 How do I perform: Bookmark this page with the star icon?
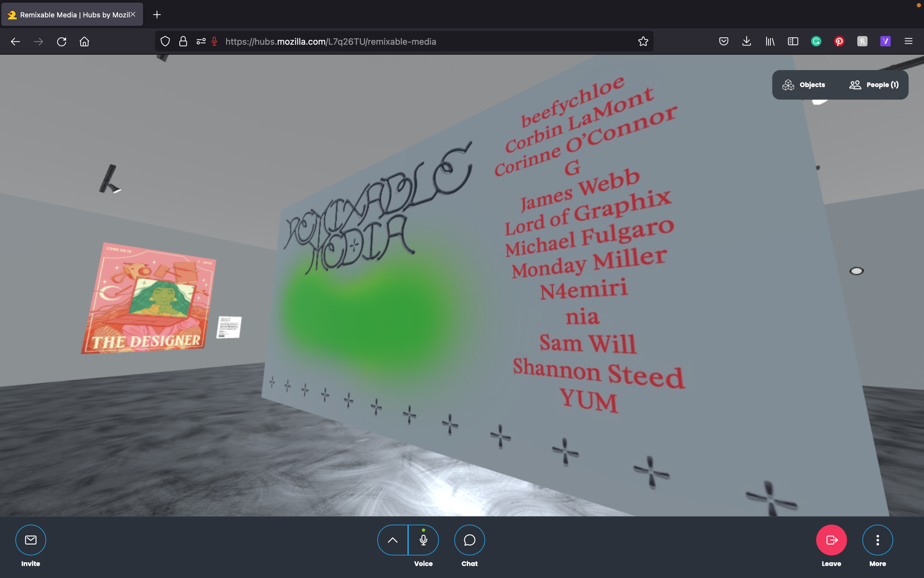tap(643, 41)
